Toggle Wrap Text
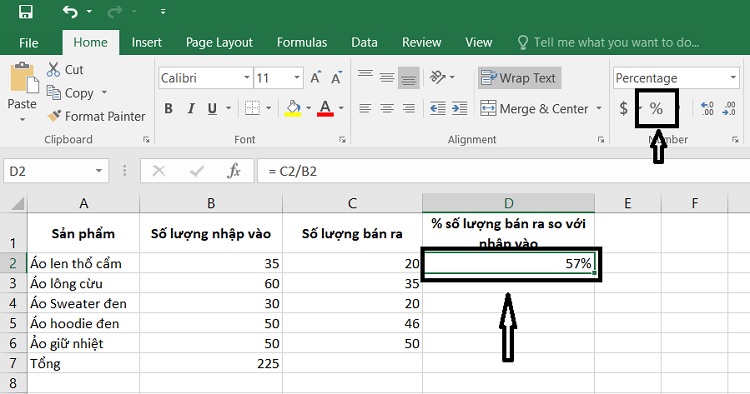Viewport: 750px width, 394px height. pos(519,78)
